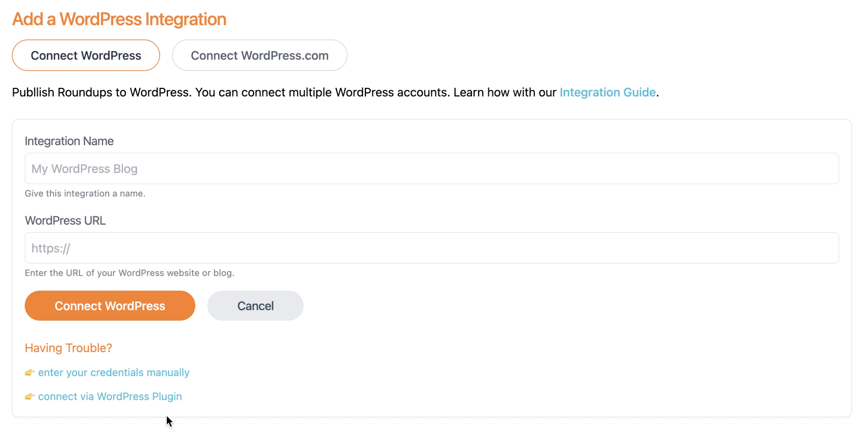Click the orange Connect WordPress button

(110, 306)
